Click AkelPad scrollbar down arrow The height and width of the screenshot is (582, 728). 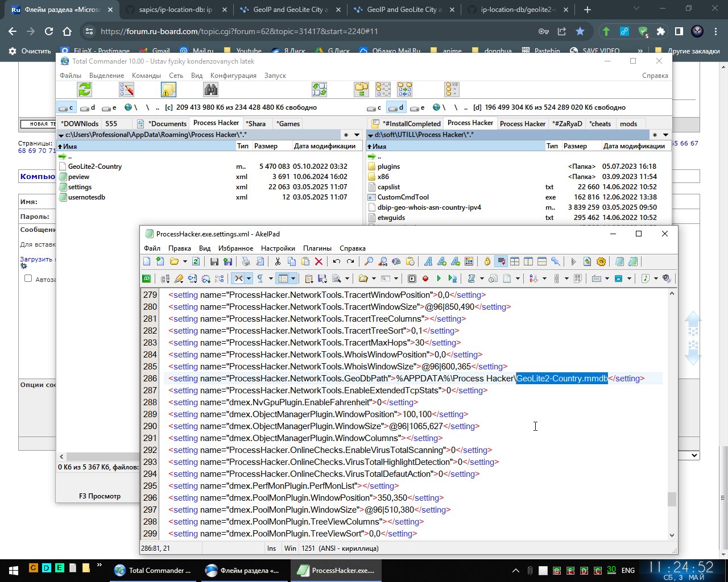672,535
